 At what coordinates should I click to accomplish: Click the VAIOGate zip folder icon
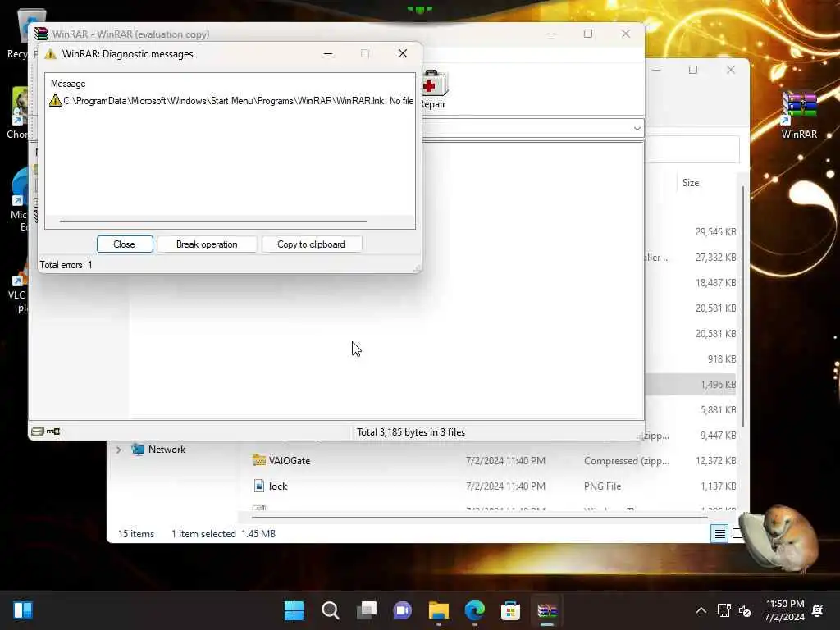[x=258, y=460]
